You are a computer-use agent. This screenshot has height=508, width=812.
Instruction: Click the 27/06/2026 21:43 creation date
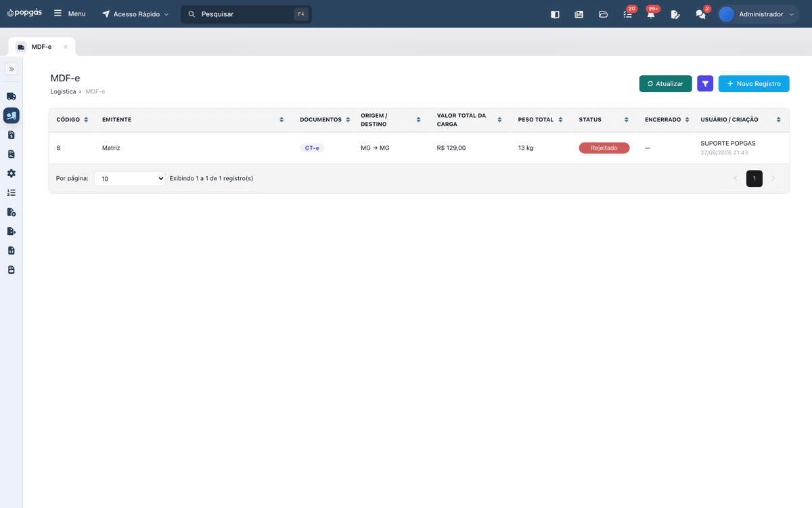tap(724, 153)
